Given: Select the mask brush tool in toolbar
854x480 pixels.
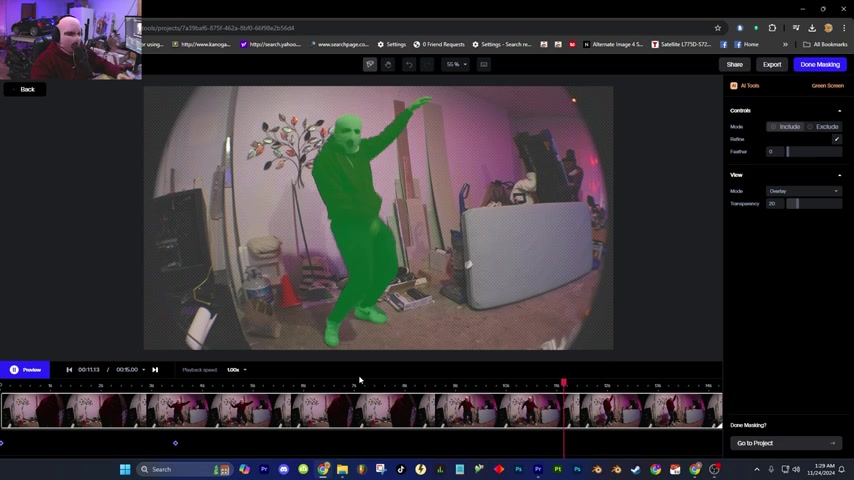Looking at the screenshot, I should coord(370,64).
